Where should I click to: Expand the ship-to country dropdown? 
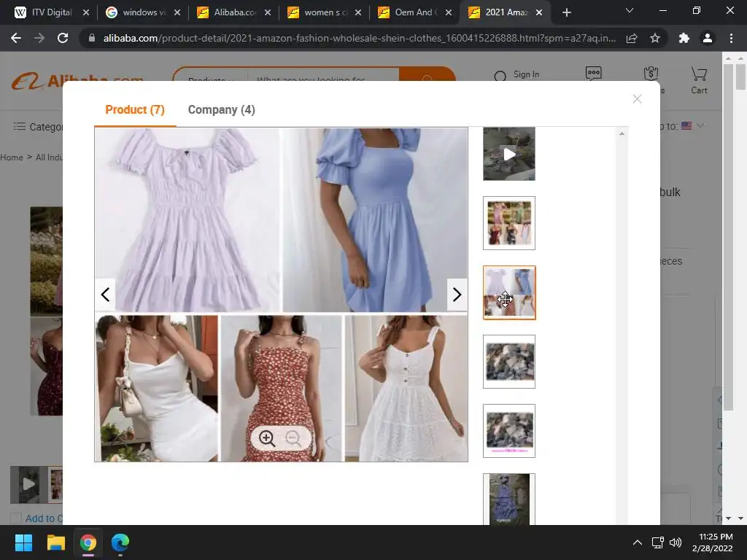[700, 125]
